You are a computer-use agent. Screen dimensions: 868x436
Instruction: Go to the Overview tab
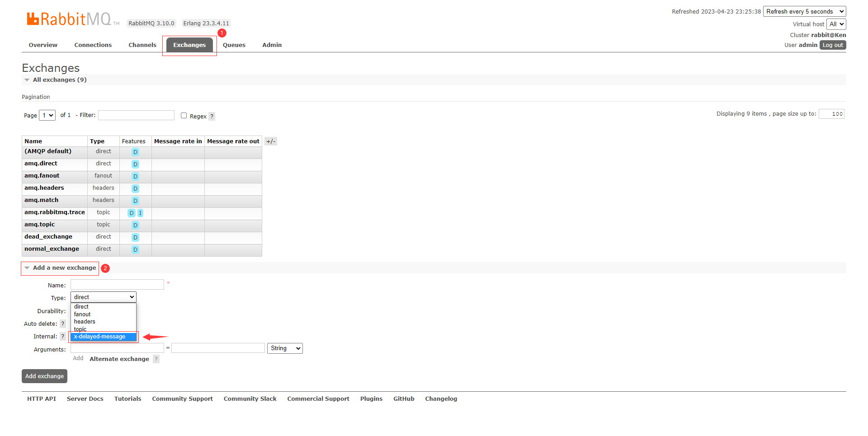click(x=43, y=45)
